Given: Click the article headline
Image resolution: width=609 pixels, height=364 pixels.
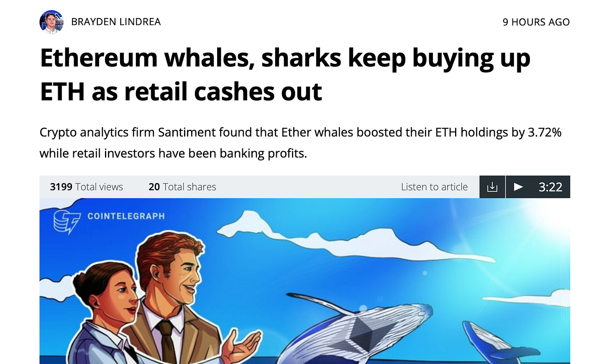Looking at the screenshot, I should (285, 74).
